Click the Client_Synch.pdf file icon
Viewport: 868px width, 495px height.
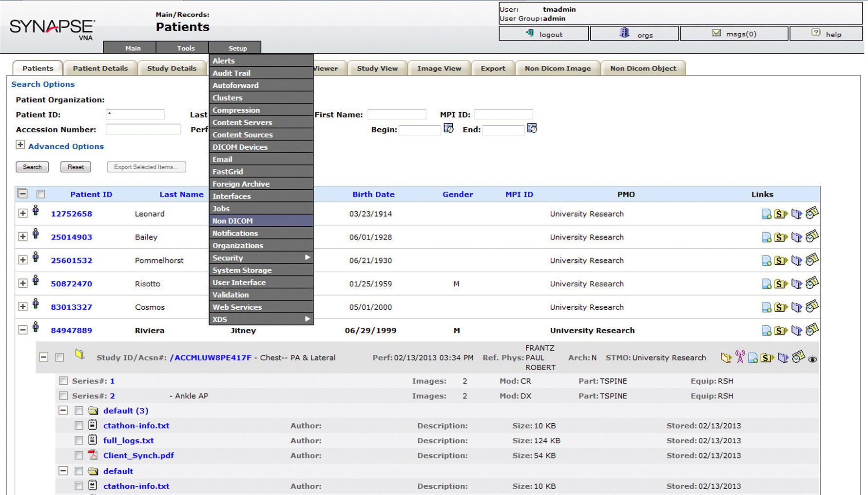pyautogui.click(x=93, y=455)
